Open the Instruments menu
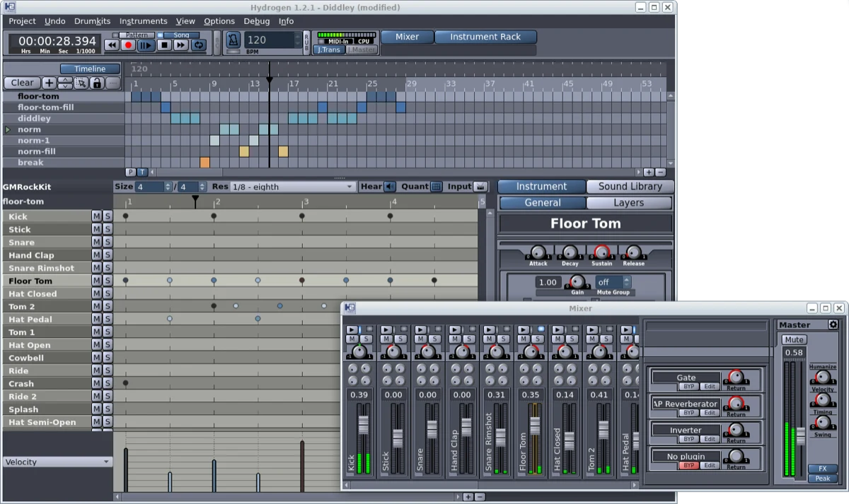Image resolution: width=849 pixels, height=504 pixels. (143, 21)
